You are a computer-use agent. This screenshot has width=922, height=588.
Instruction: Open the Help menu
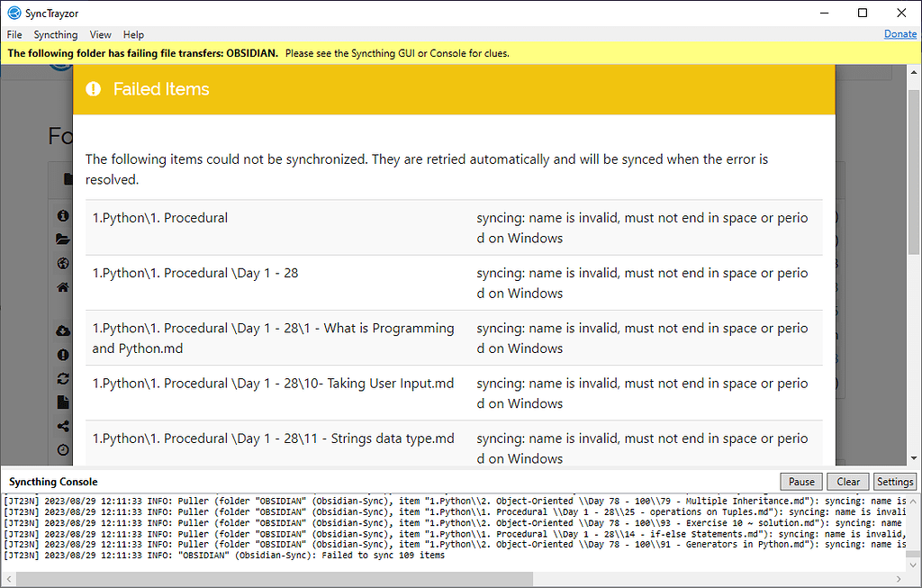tap(133, 34)
